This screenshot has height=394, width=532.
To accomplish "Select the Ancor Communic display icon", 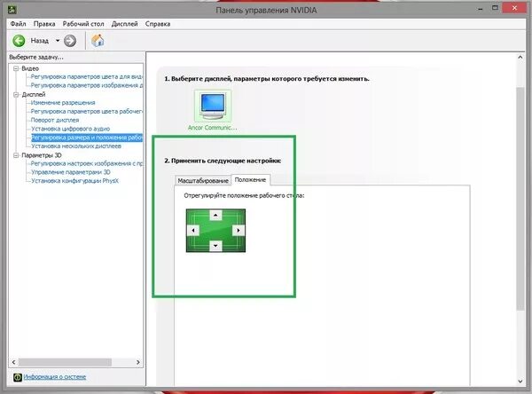I will (213, 106).
